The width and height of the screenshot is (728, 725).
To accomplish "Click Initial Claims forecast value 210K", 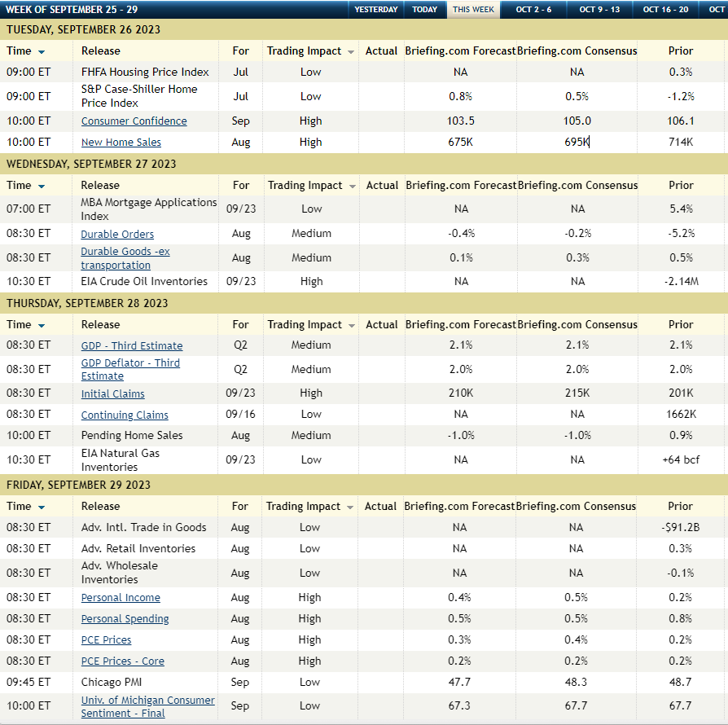I will (461, 393).
